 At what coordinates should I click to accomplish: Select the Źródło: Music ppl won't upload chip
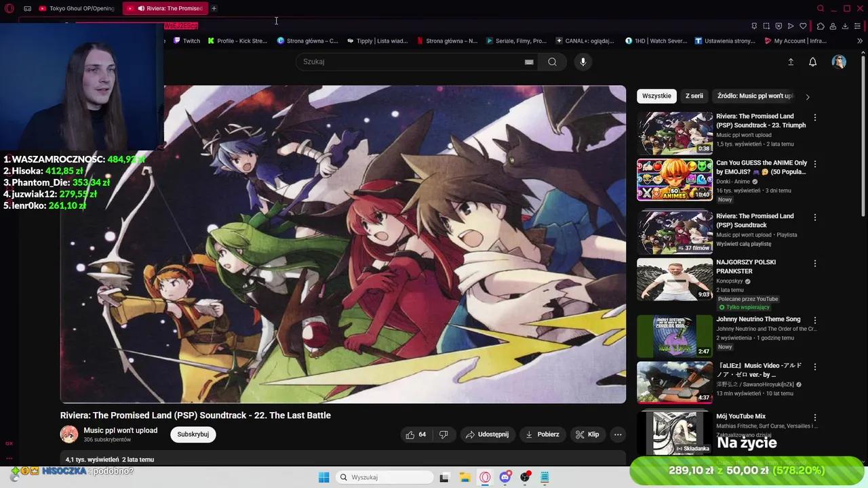point(754,96)
